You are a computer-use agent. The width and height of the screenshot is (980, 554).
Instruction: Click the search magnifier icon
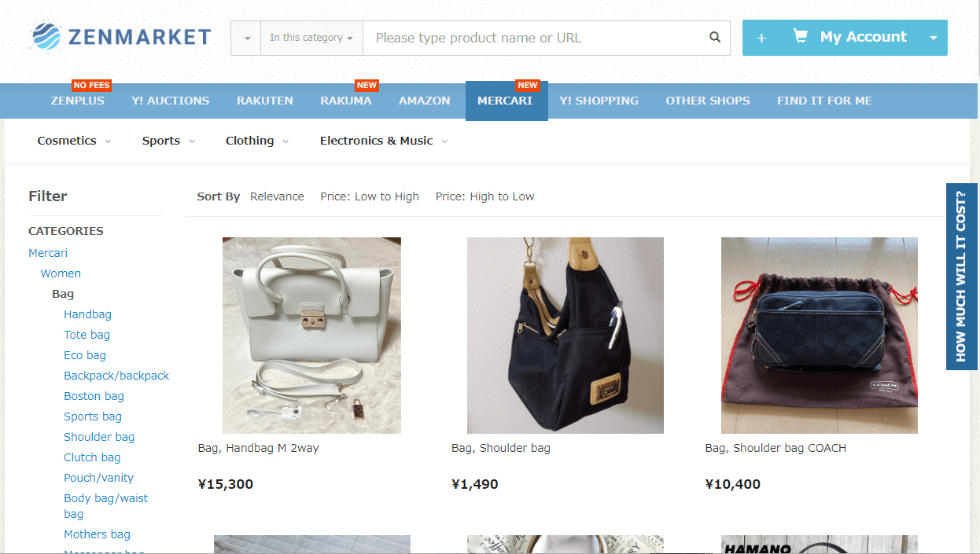tap(714, 37)
